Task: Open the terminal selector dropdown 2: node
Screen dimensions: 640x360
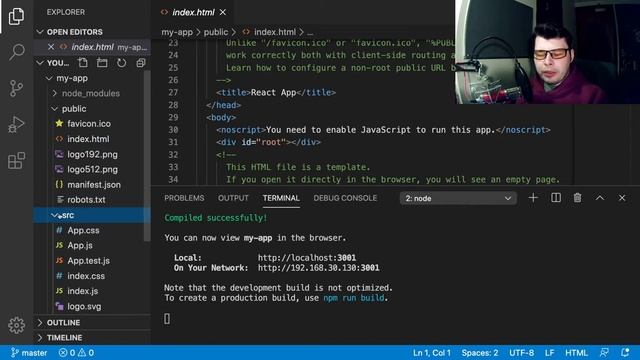Action: point(458,198)
